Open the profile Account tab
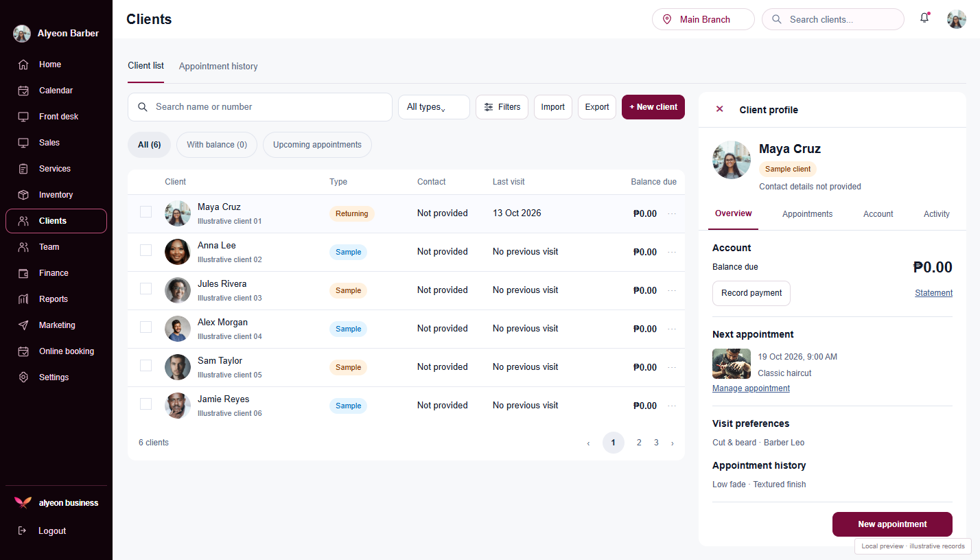Image resolution: width=980 pixels, height=560 pixels. coord(878,214)
